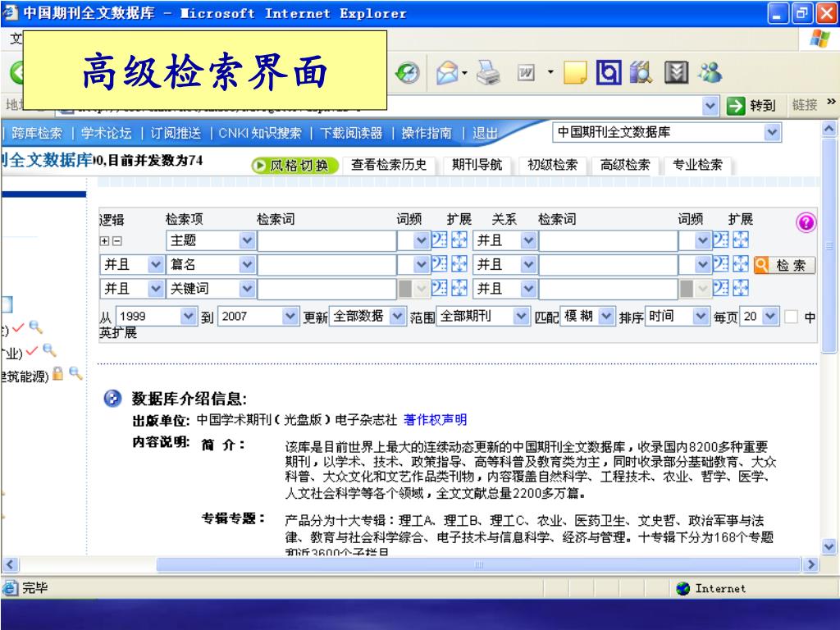Image resolution: width=840 pixels, height=630 pixels.
Task: Click 退出 to log out
Action: click(x=485, y=133)
